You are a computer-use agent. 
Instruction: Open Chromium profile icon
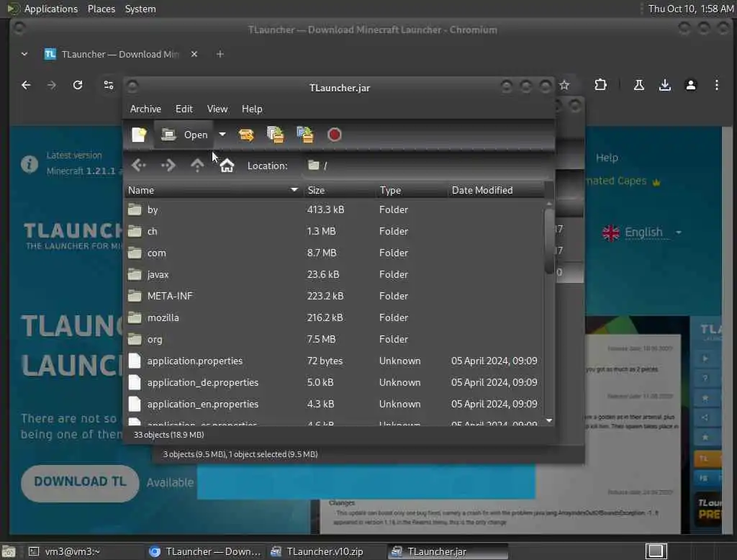click(x=690, y=85)
